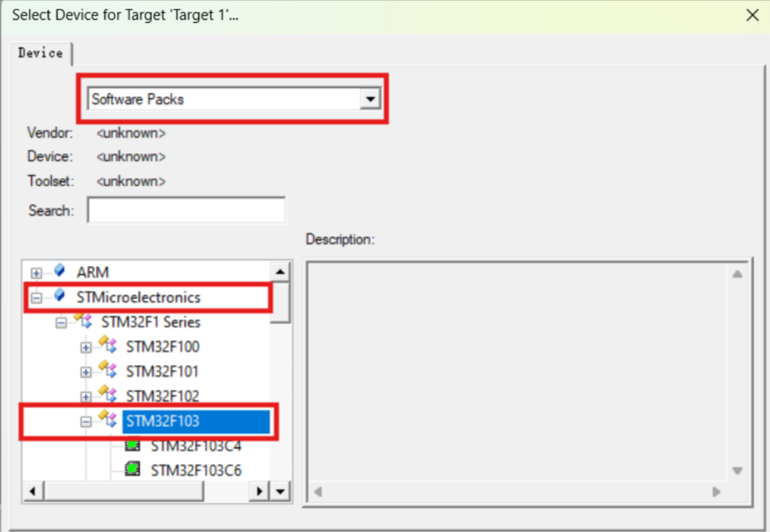Click the STM32F1 Series family icon
This screenshot has width=770, height=532.
[84, 320]
